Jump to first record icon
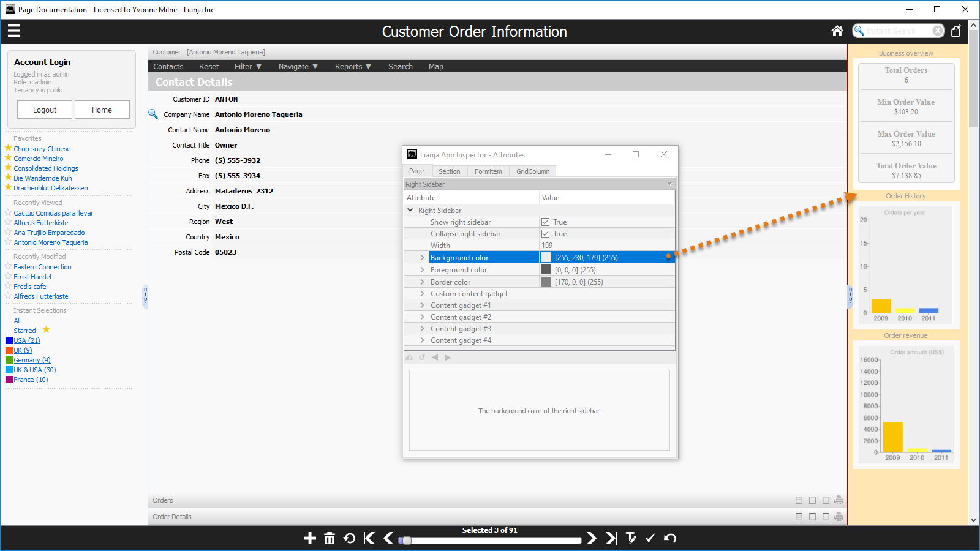This screenshot has width=980, height=551. [369, 538]
